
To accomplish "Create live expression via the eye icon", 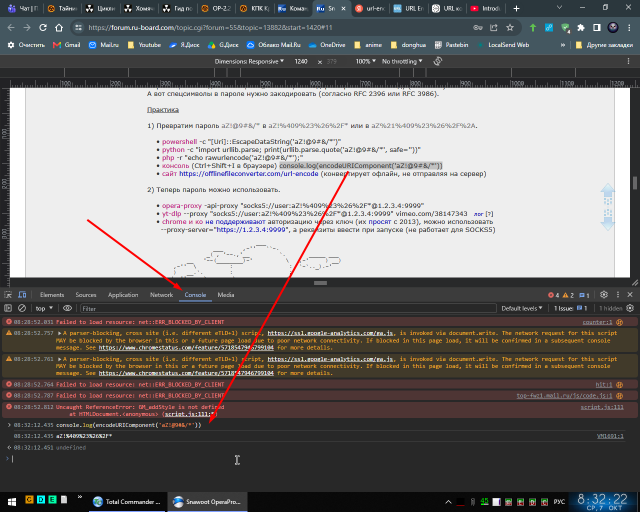I will point(68,308).
